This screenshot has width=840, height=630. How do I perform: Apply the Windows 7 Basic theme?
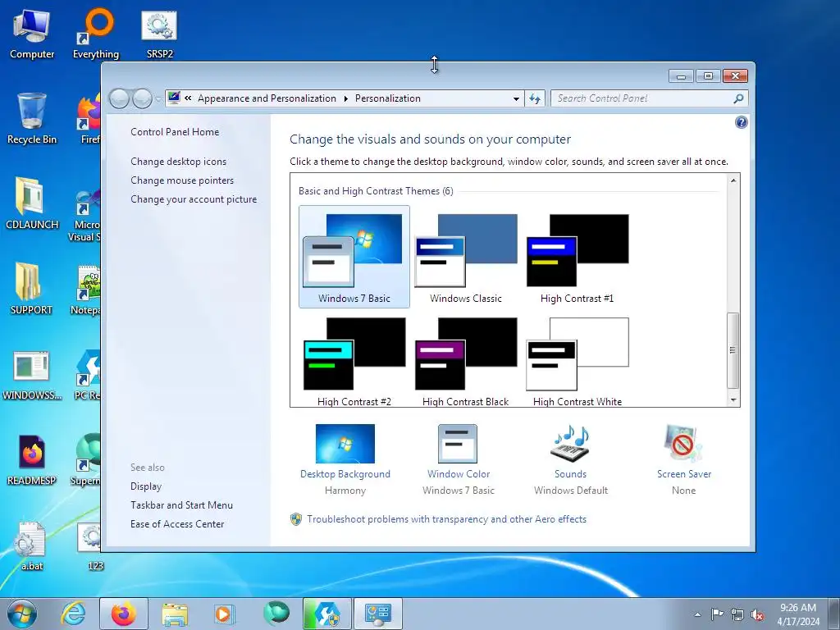pyautogui.click(x=354, y=257)
